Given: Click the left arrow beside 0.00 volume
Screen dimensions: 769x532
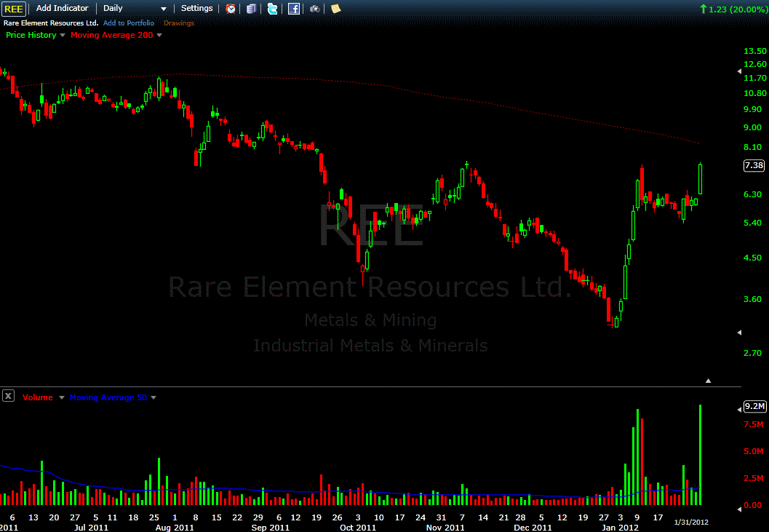Looking at the screenshot, I should coord(740,509).
